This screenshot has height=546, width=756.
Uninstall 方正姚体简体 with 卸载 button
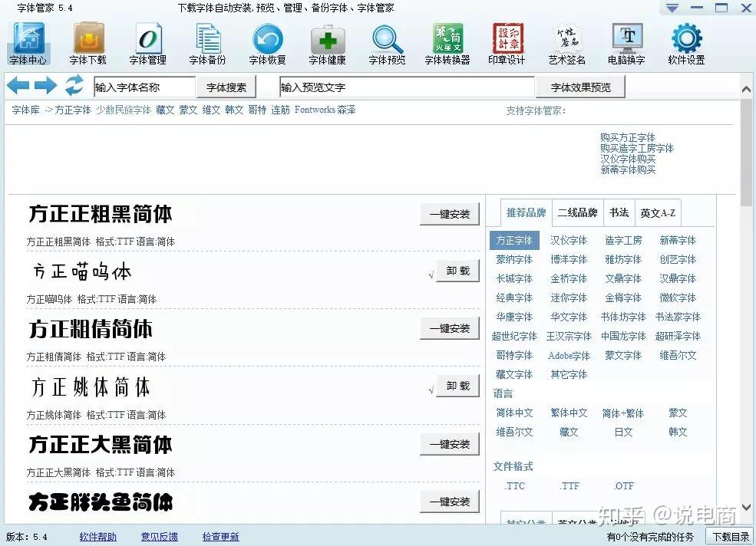(x=457, y=386)
